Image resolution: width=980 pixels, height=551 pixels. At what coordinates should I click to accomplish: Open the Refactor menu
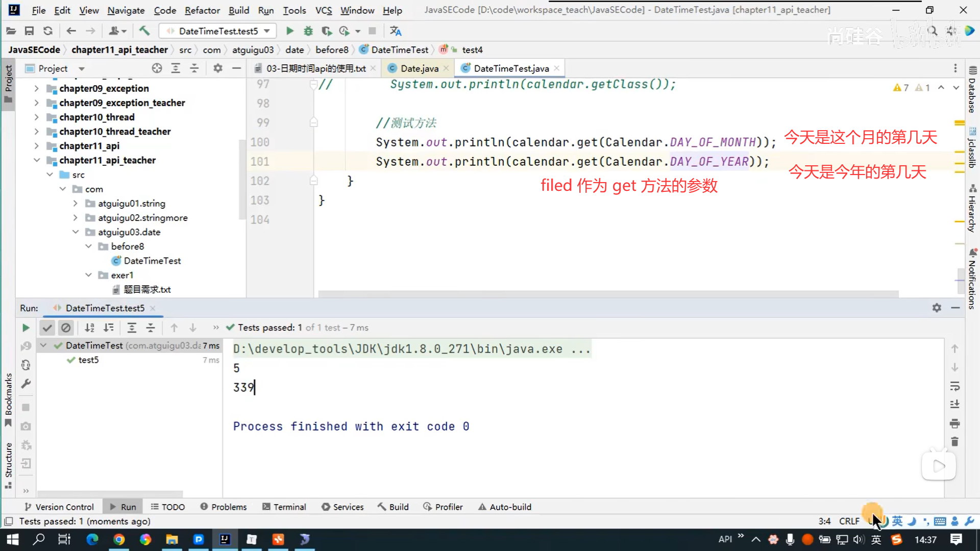point(202,10)
